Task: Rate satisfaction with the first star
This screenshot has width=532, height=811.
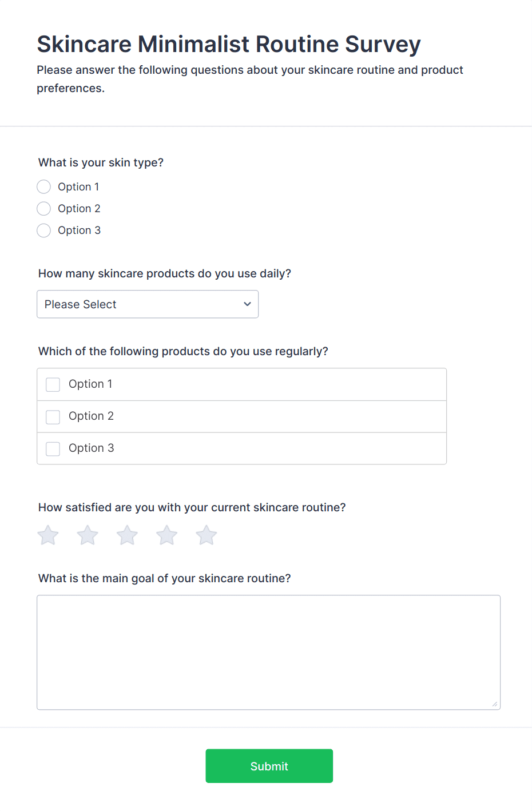Action: point(48,535)
